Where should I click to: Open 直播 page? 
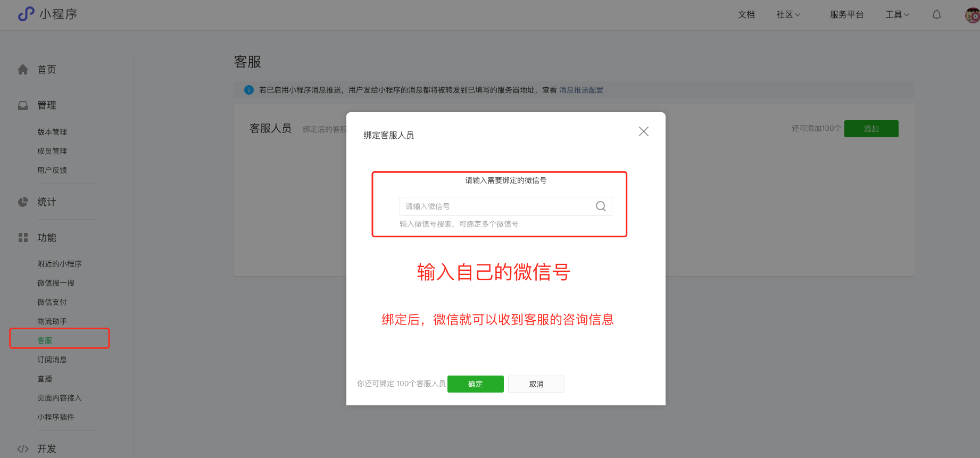pyautogui.click(x=45, y=379)
